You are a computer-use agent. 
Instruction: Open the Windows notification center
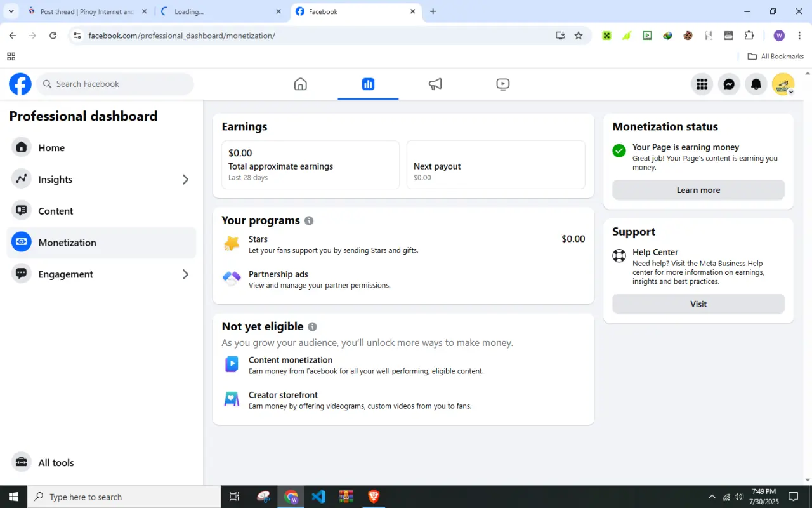(x=793, y=497)
